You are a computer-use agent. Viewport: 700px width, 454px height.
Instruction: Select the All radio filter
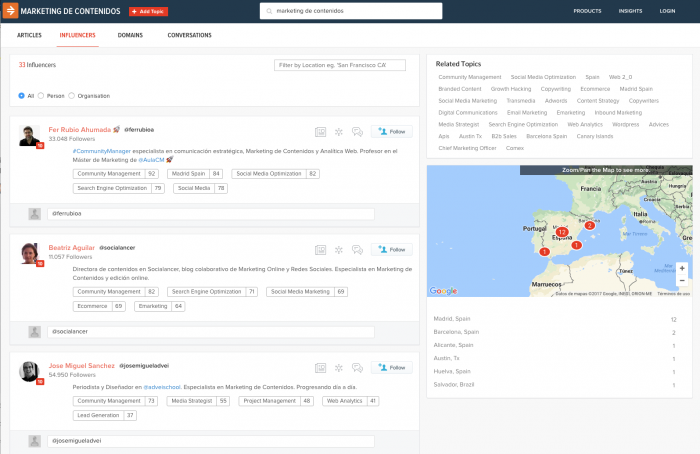tap(22, 96)
